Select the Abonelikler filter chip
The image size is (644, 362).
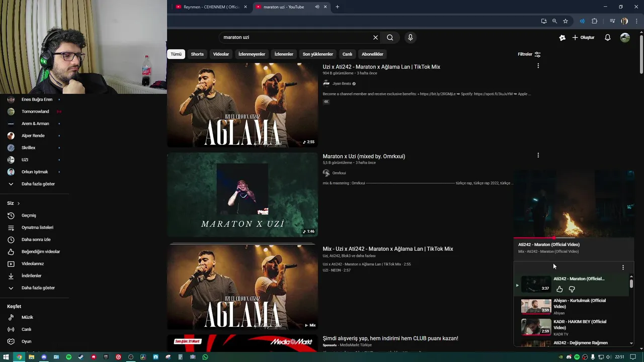click(372, 54)
